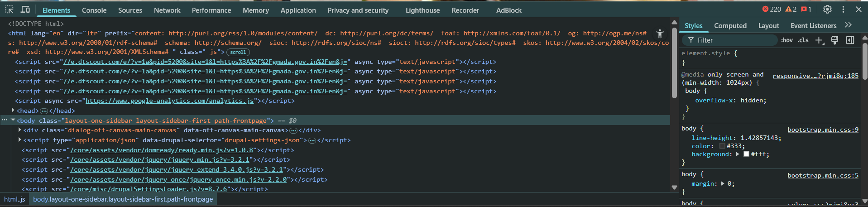Toggle rendering emulations paintbrush icon
Image resolution: width=868 pixels, height=207 pixels.
click(x=834, y=40)
